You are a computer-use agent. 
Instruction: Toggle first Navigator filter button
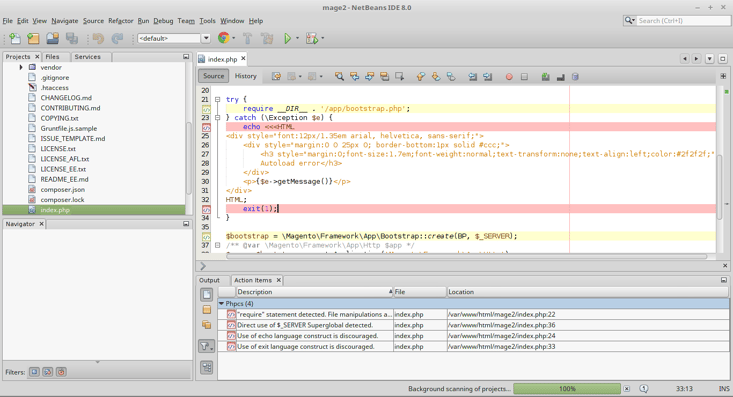[34, 372]
